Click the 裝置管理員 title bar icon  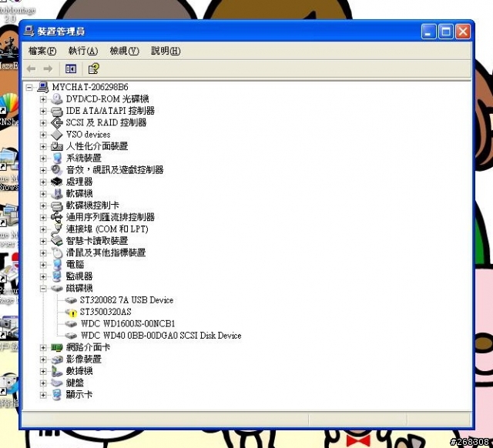[29, 31]
